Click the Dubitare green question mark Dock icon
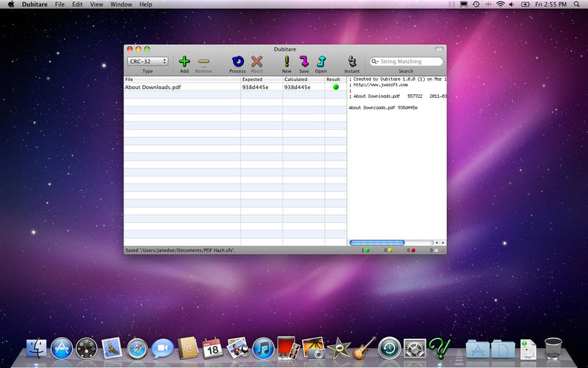The height and width of the screenshot is (368, 588). click(x=440, y=348)
